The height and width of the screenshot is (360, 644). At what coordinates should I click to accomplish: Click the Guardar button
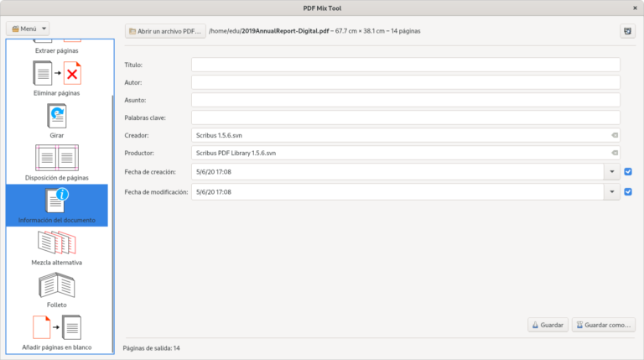[x=548, y=325]
